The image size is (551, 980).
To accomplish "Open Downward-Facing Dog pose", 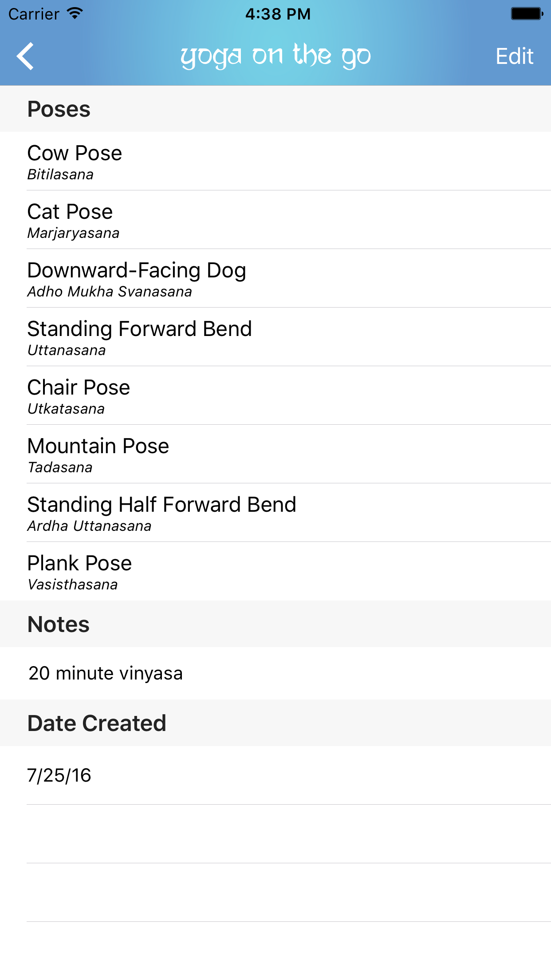I will pos(275,278).
